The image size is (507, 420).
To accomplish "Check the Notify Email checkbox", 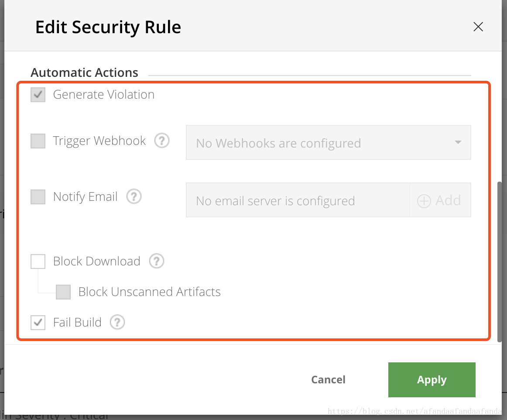I will point(38,197).
